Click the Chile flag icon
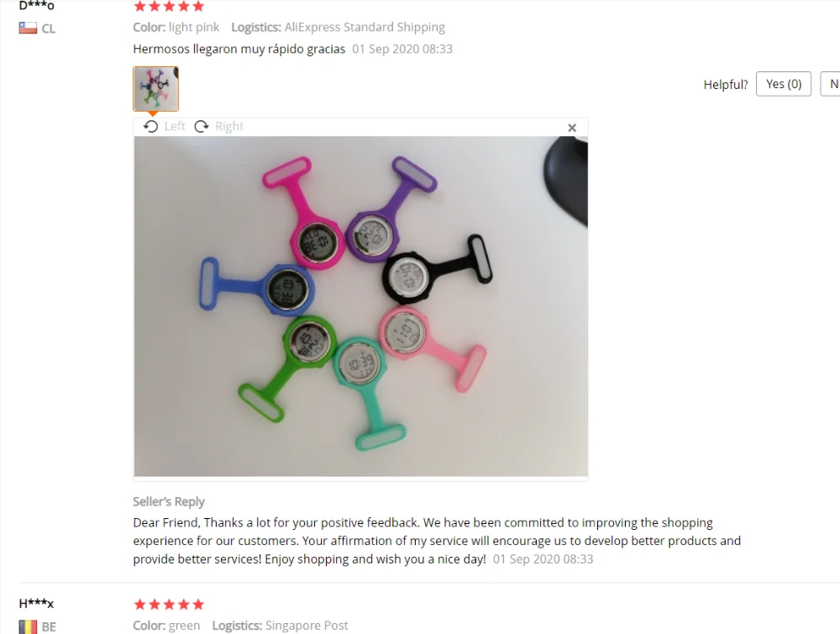Screen dimensions: 840x634 click(x=28, y=28)
